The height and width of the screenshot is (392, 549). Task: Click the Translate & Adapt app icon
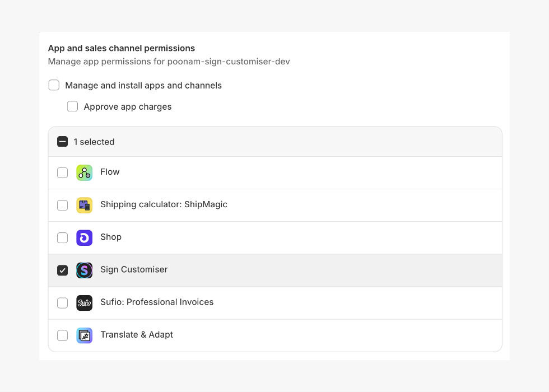click(x=84, y=335)
